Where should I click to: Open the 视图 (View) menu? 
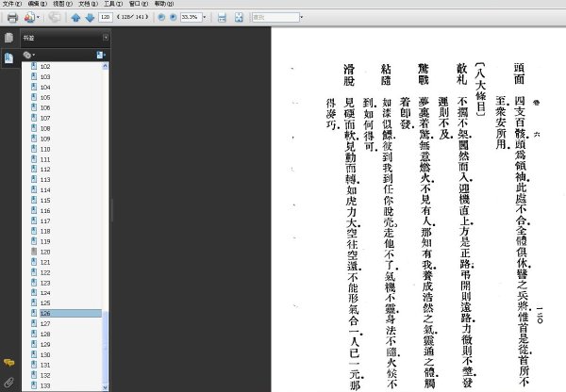pos(63,4)
